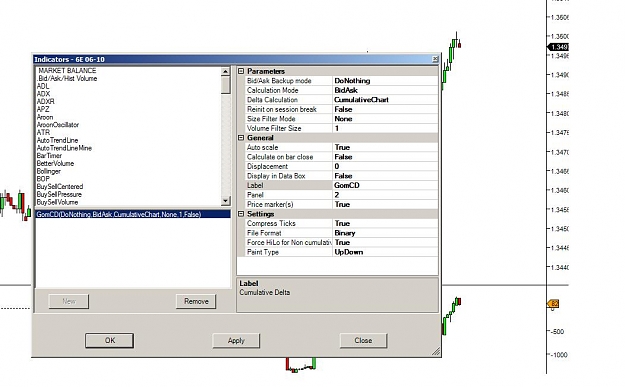Select BuySellCentered indicator
This screenshot has height=387, width=625.
pos(60,187)
